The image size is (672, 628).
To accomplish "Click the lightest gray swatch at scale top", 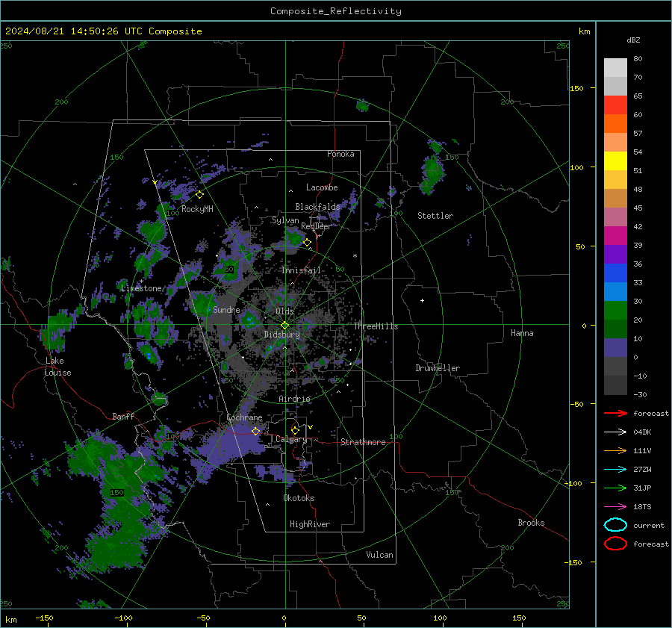I will [615, 67].
